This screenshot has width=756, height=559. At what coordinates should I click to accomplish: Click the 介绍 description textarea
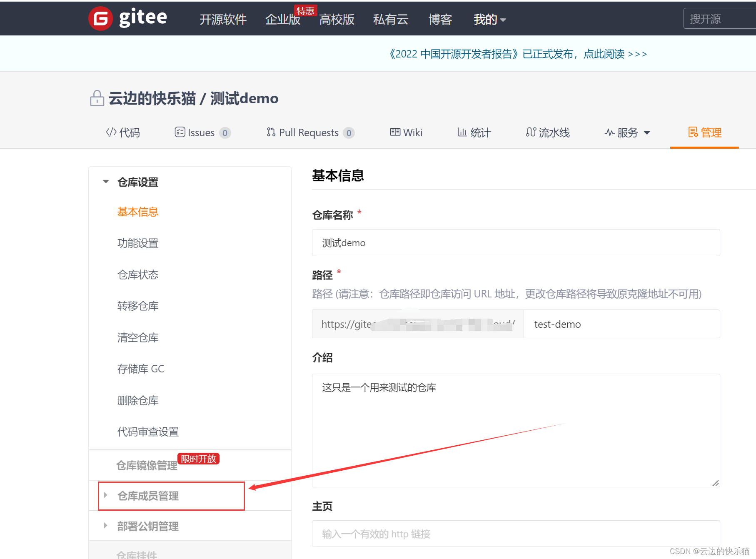(x=516, y=430)
